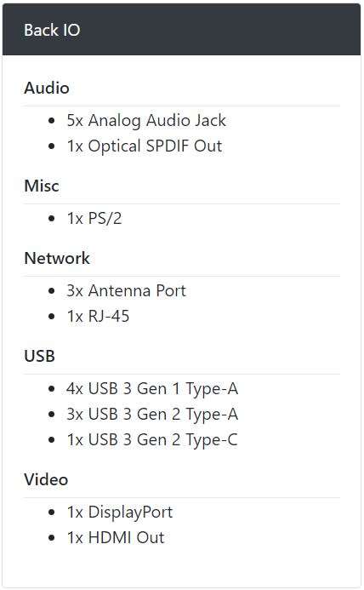Select the 3x Antenna Port entry
The height and width of the screenshot is (590, 364).
click(x=126, y=290)
